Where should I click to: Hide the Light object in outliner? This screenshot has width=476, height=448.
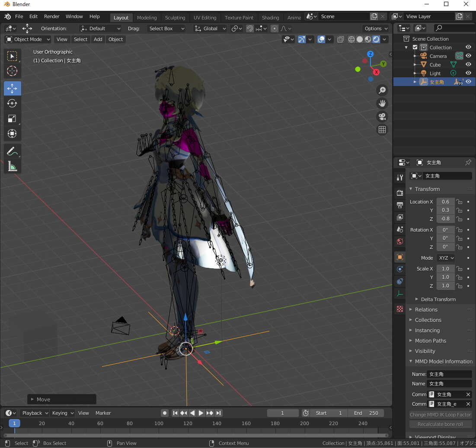468,73
